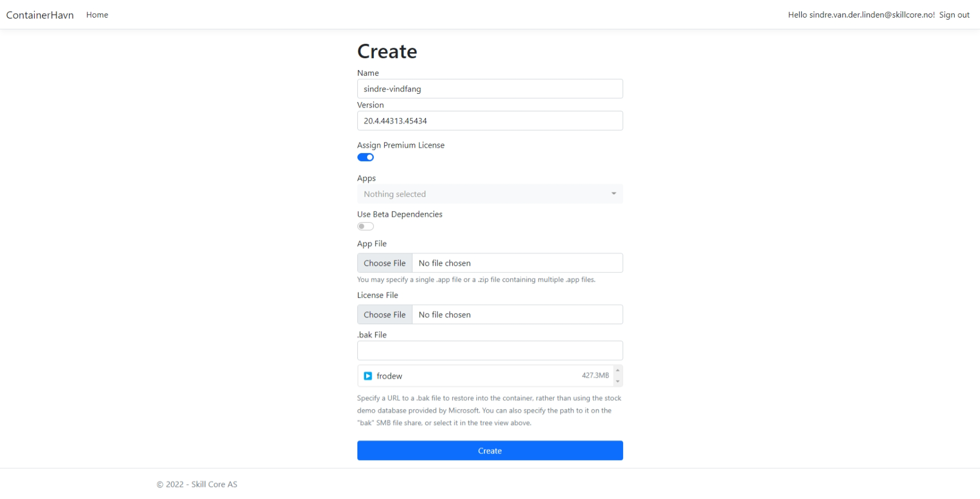Image resolution: width=980 pixels, height=499 pixels.
Task: Click into the Version input field
Action: 489,121
